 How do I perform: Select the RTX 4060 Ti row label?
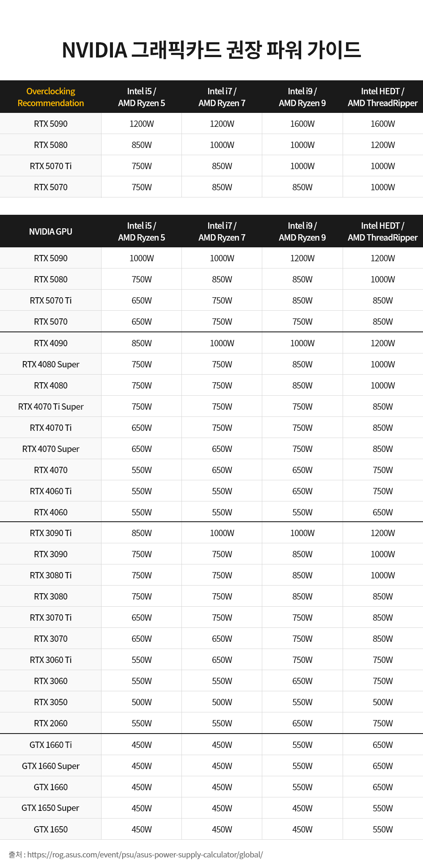pos(51,491)
